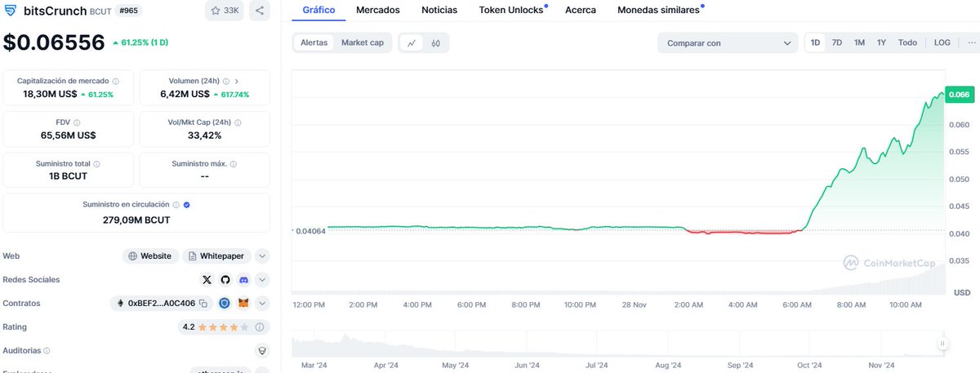Open the Monedas similares tab
The height and width of the screenshot is (373, 980).
point(659,11)
